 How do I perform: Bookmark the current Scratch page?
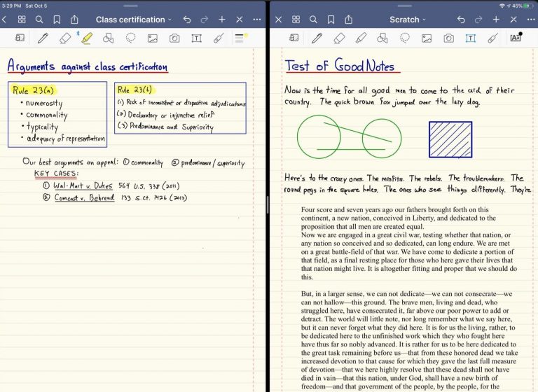(331, 20)
